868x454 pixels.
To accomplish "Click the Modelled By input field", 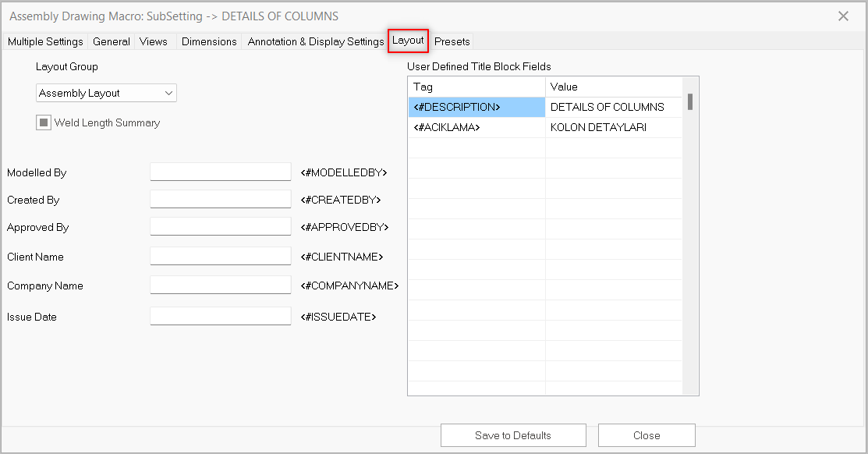I will tap(220, 172).
